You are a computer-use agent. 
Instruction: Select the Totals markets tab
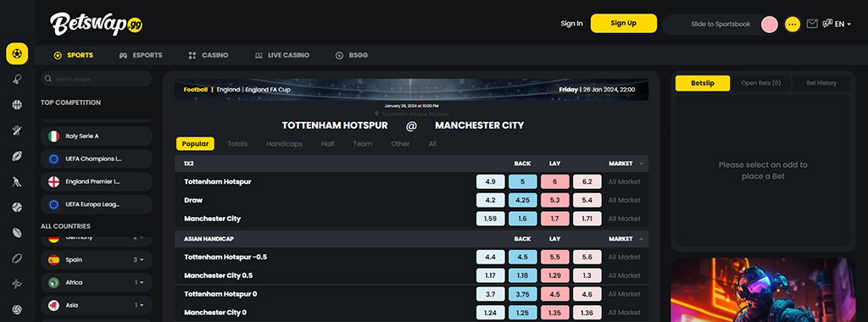[237, 144]
